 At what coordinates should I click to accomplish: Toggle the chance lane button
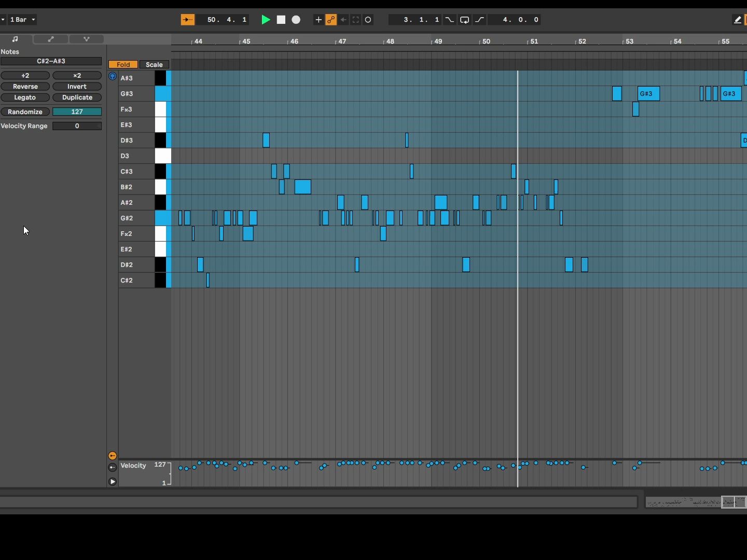pos(113,468)
